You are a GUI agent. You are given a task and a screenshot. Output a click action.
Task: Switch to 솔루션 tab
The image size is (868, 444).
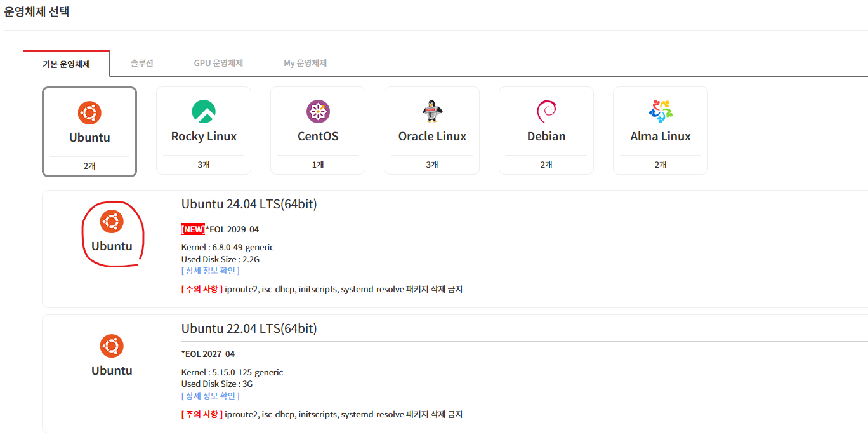tap(142, 63)
